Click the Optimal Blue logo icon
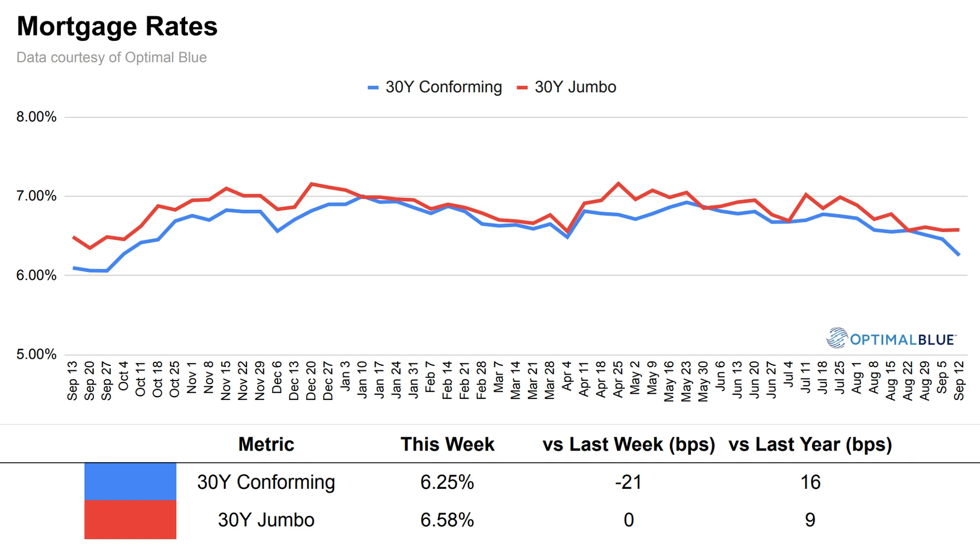This screenshot has height=548, width=980. [837, 338]
